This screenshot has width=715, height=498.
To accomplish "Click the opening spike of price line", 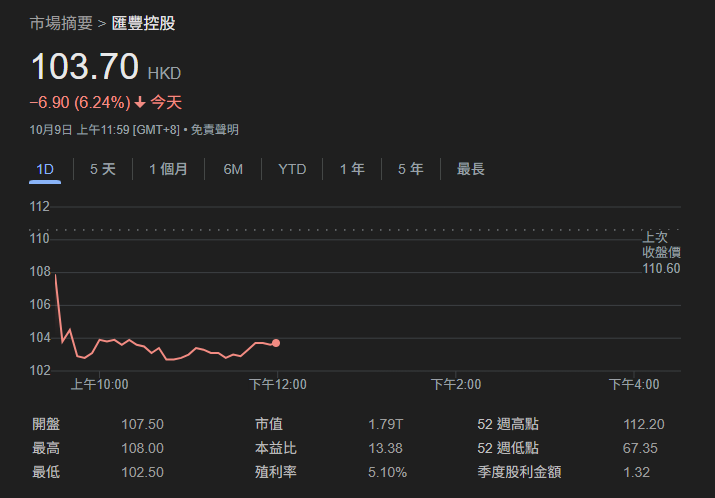I will click(56, 276).
